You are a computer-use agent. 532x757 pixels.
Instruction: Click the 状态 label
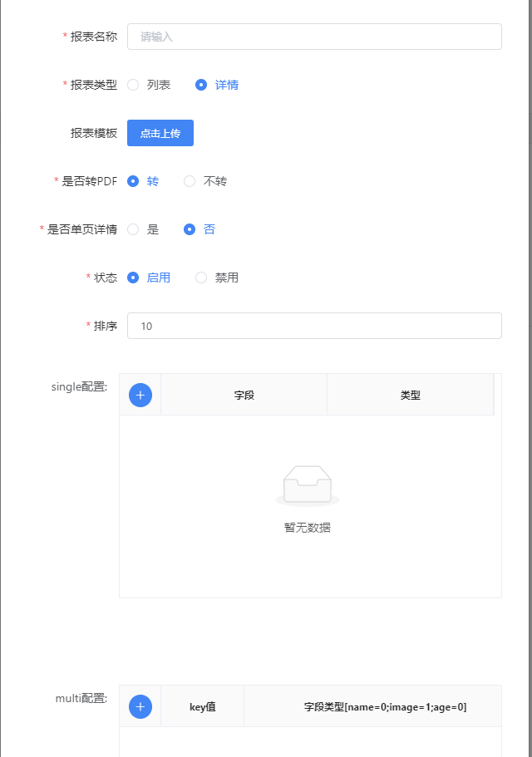pyautogui.click(x=106, y=278)
